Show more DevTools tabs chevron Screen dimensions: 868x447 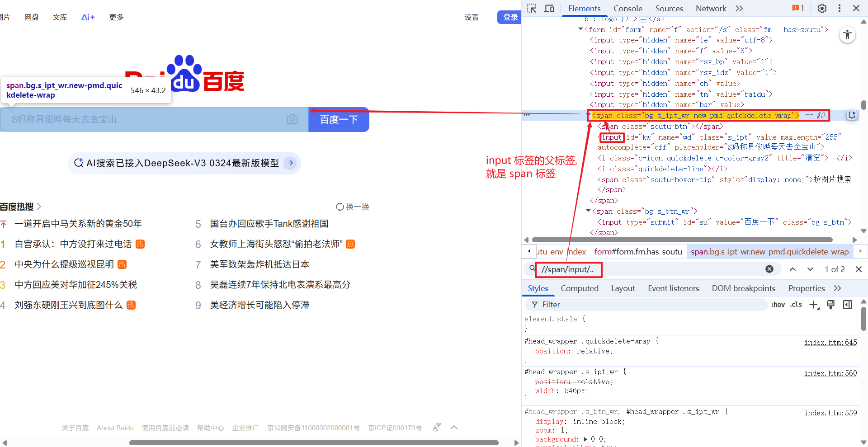(x=739, y=8)
